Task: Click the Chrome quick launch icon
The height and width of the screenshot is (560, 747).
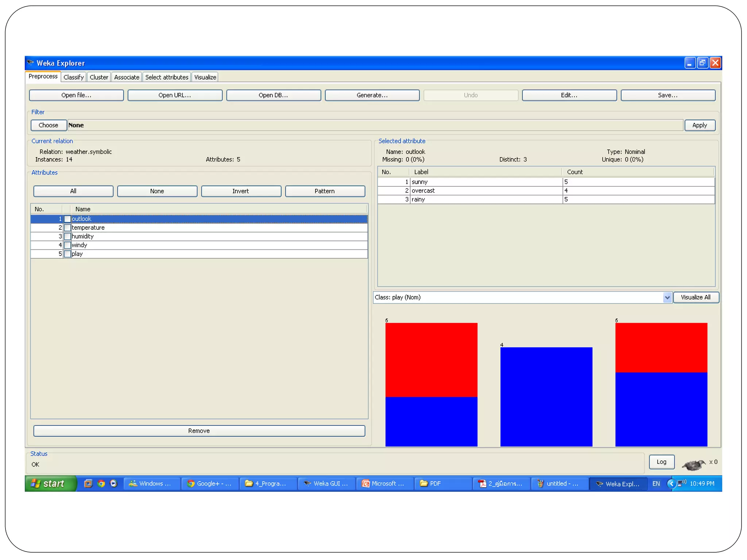Action: pyautogui.click(x=101, y=483)
